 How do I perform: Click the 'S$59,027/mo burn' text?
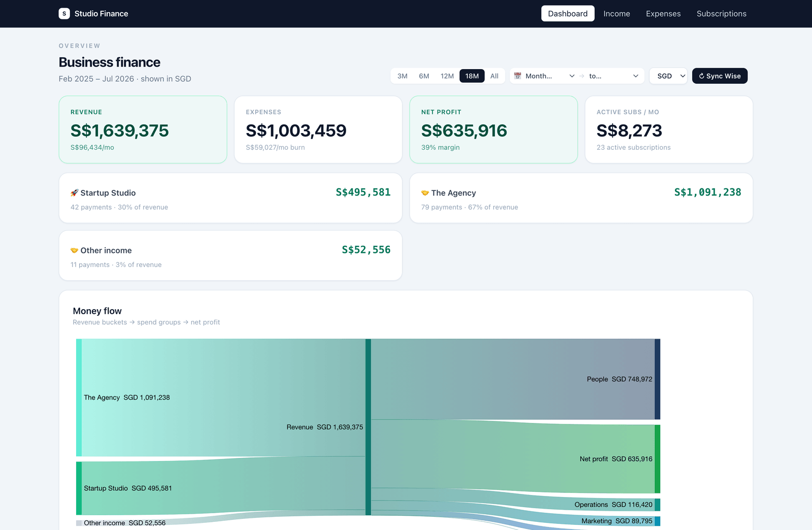276,147
